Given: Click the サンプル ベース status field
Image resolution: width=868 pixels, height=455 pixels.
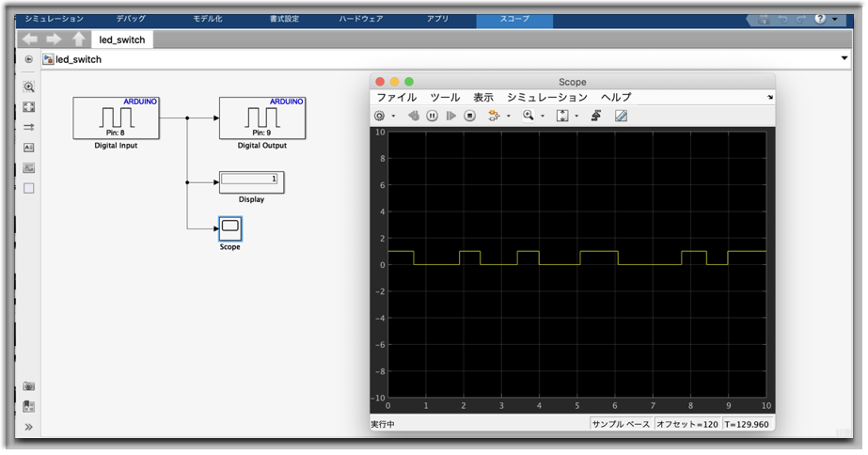Looking at the screenshot, I should click(x=621, y=424).
